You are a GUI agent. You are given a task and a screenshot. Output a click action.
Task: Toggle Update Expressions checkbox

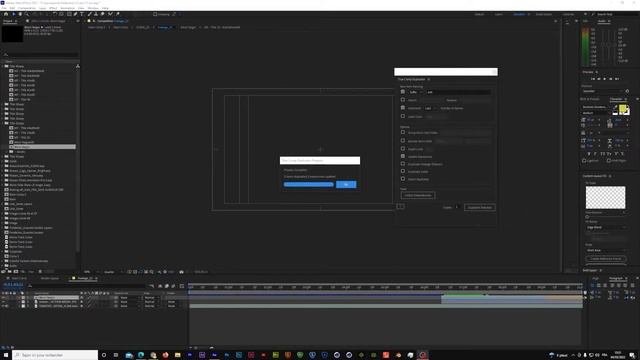click(x=403, y=156)
